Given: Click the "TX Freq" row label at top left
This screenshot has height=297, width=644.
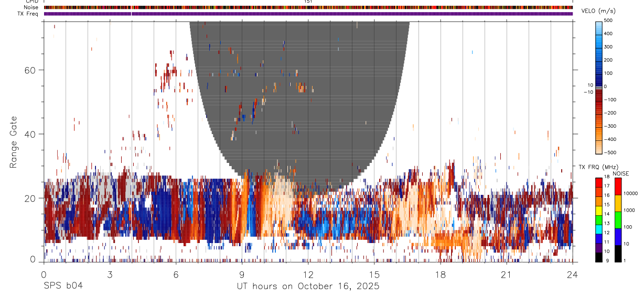Looking at the screenshot, I should point(28,14).
